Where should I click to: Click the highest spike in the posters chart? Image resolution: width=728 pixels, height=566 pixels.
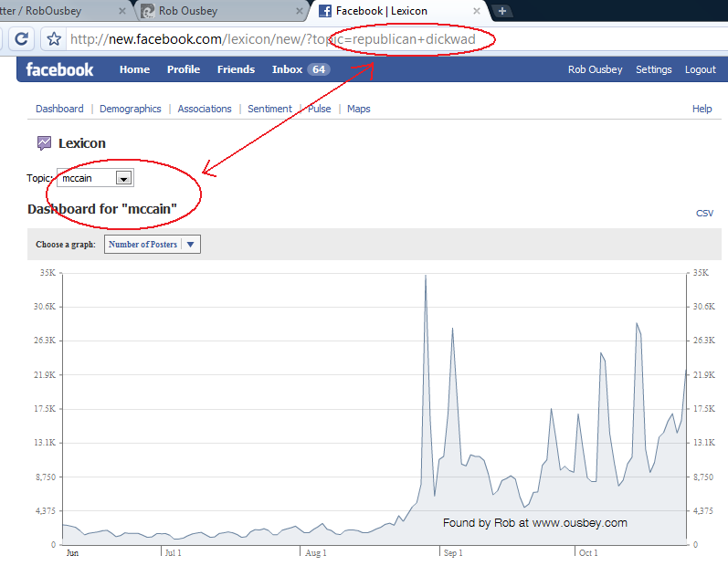tap(426, 276)
